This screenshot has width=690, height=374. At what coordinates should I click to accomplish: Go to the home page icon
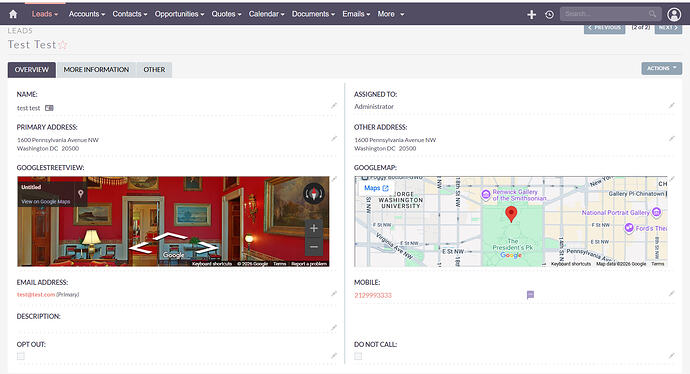click(13, 14)
